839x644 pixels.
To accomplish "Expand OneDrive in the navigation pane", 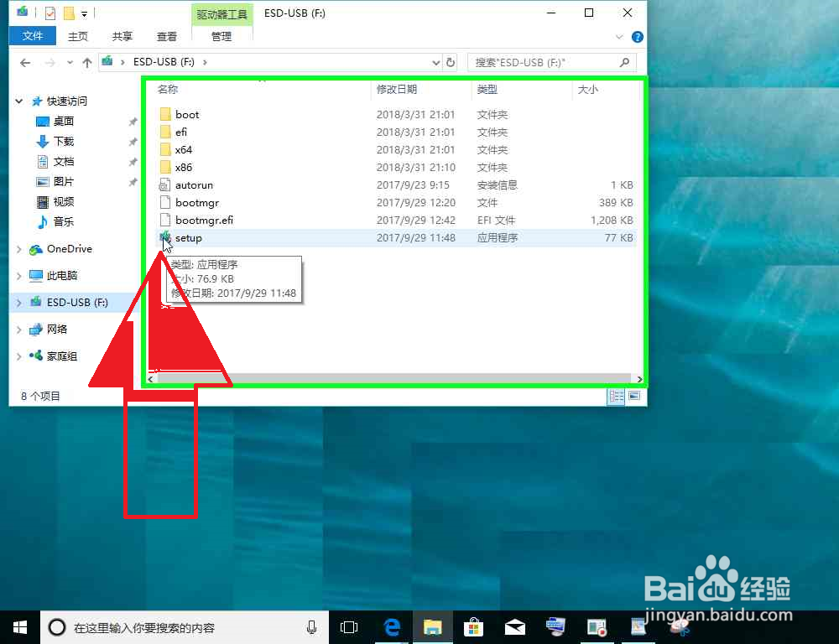I will click(18, 248).
